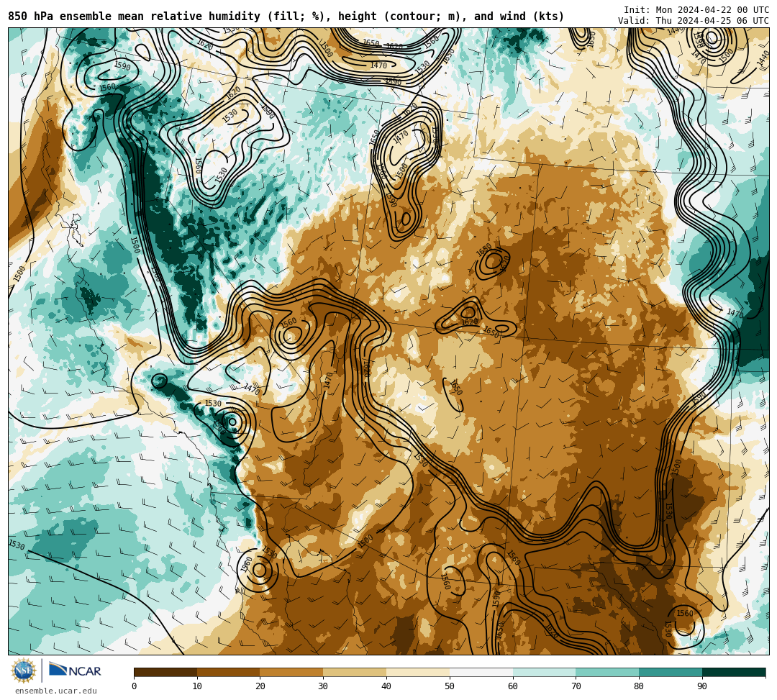777x700 pixels.
Task: Click colorbar tick label 20
Action: [x=260, y=686]
